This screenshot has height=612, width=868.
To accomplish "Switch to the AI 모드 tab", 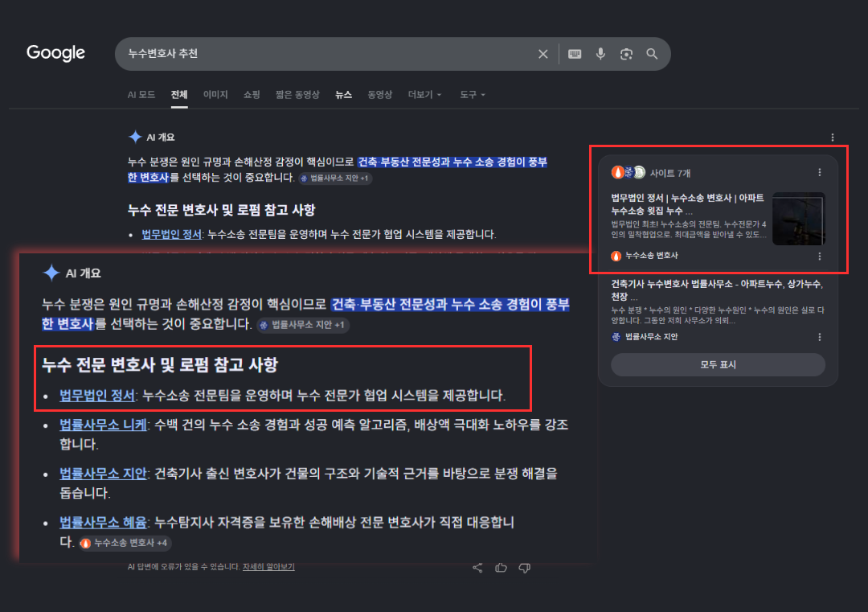I will click(x=141, y=95).
